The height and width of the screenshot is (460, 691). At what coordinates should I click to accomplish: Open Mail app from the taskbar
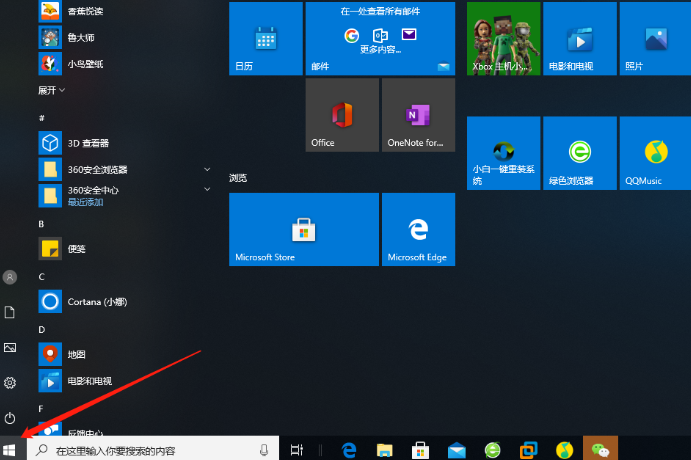click(457, 450)
